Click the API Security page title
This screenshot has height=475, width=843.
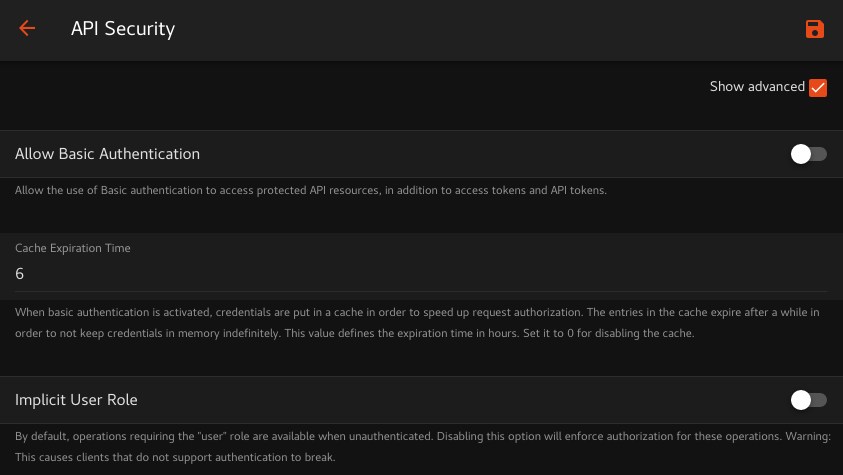[123, 29]
